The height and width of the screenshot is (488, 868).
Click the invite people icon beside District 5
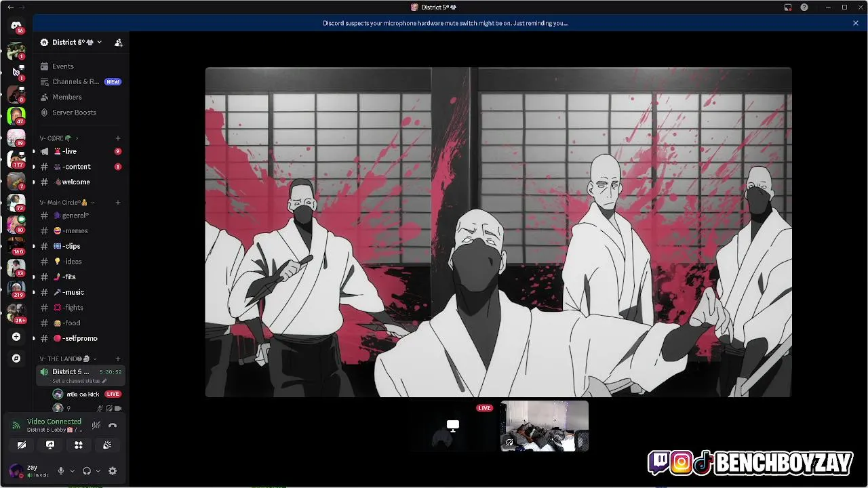pos(119,42)
